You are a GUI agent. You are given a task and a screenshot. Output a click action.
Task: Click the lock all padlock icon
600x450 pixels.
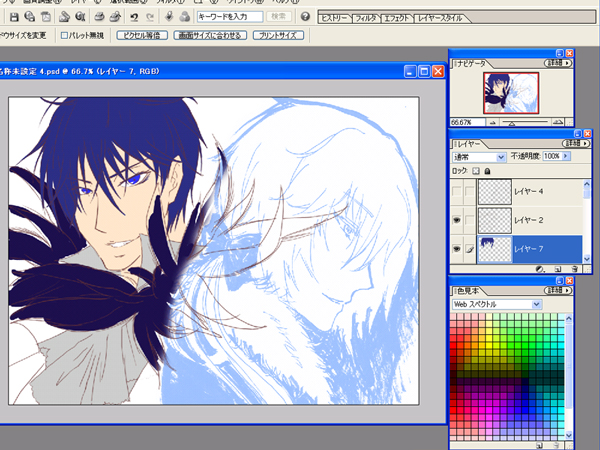pos(487,171)
